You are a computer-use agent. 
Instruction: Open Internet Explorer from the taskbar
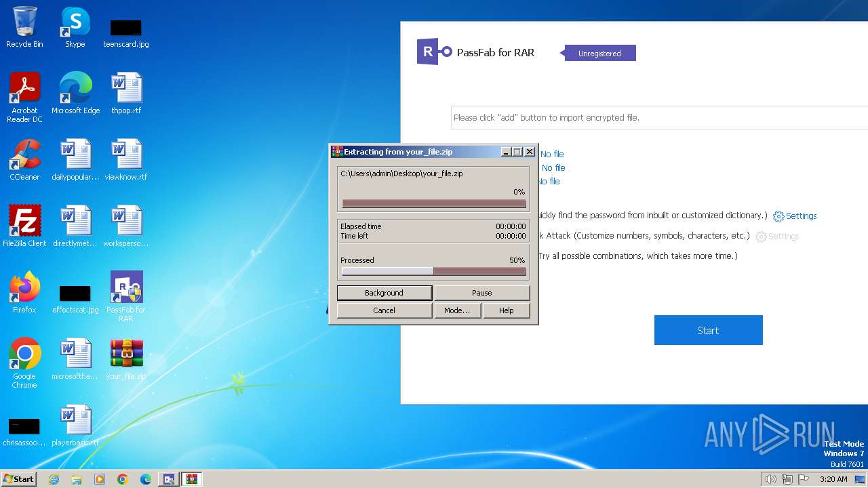[x=54, y=479]
